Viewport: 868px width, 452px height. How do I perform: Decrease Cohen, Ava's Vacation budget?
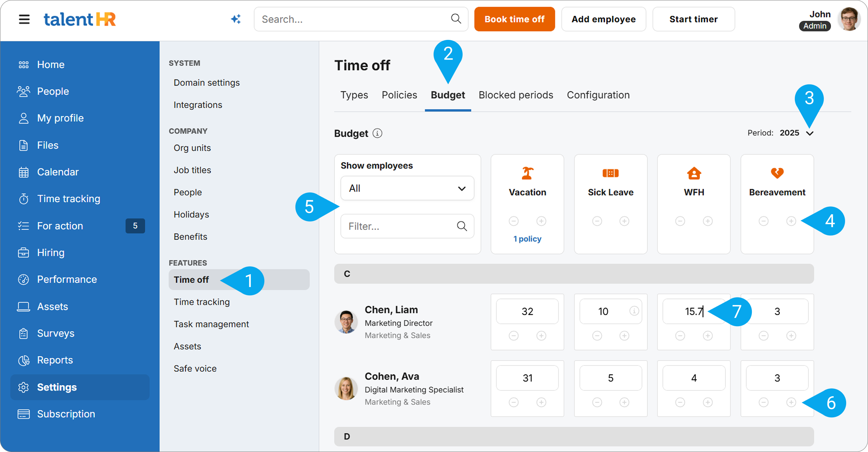coord(514,402)
